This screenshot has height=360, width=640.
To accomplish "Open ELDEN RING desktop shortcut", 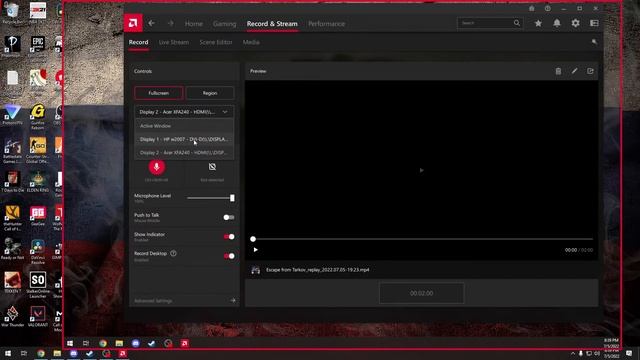I will coord(38,182).
